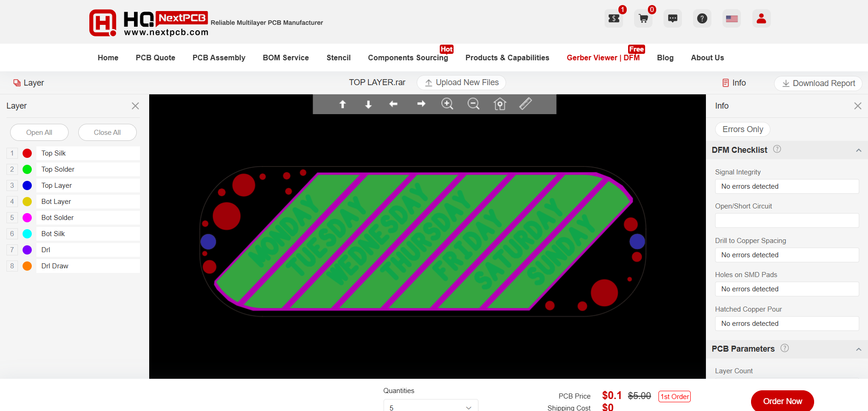Click the 1st Order badge

(x=675, y=396)
